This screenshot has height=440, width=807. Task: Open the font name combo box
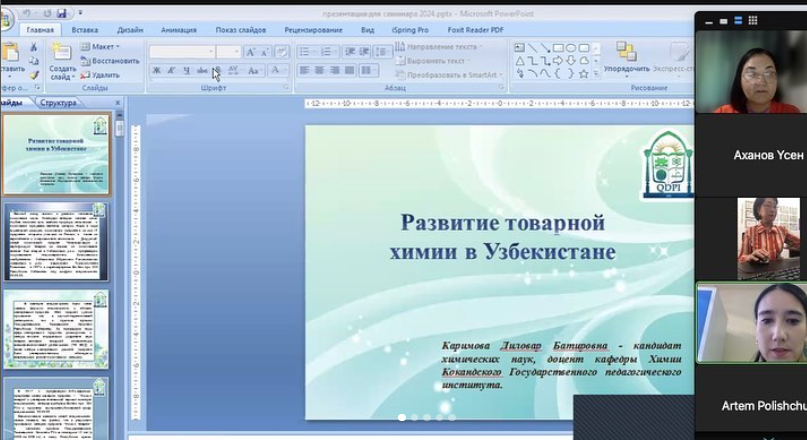pos(182,52)
